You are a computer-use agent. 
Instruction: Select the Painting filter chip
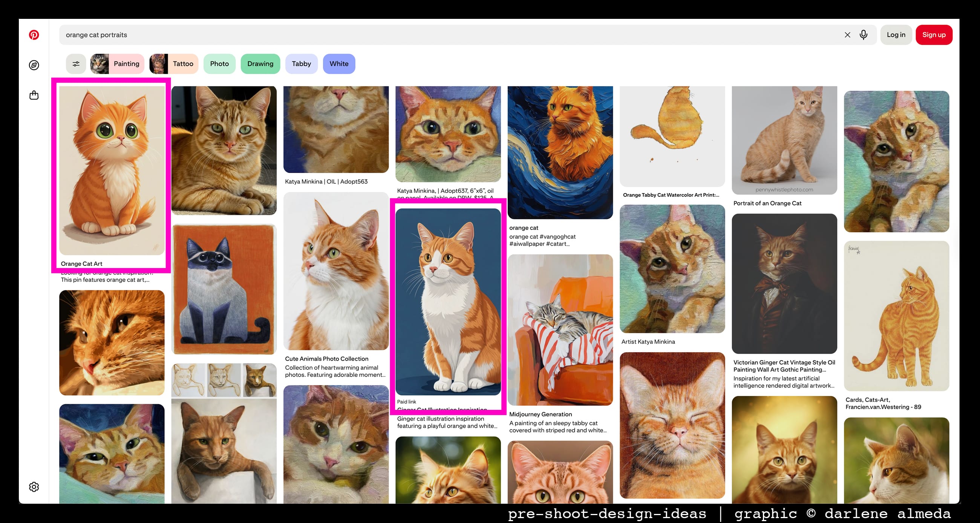pos(117,64)
